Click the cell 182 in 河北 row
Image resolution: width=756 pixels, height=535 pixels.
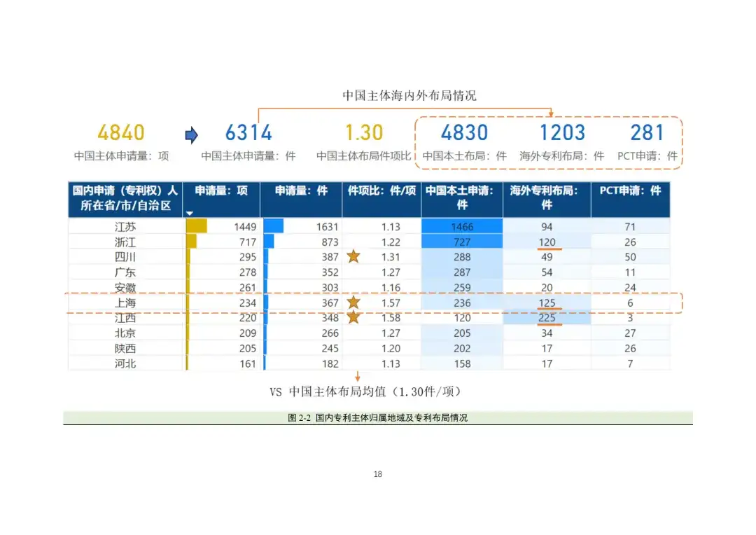330,363
